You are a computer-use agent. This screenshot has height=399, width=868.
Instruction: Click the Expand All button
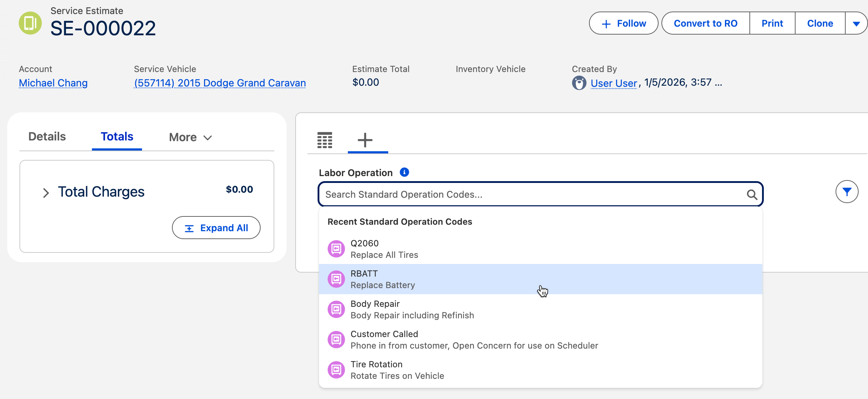(x=216, y=228)
